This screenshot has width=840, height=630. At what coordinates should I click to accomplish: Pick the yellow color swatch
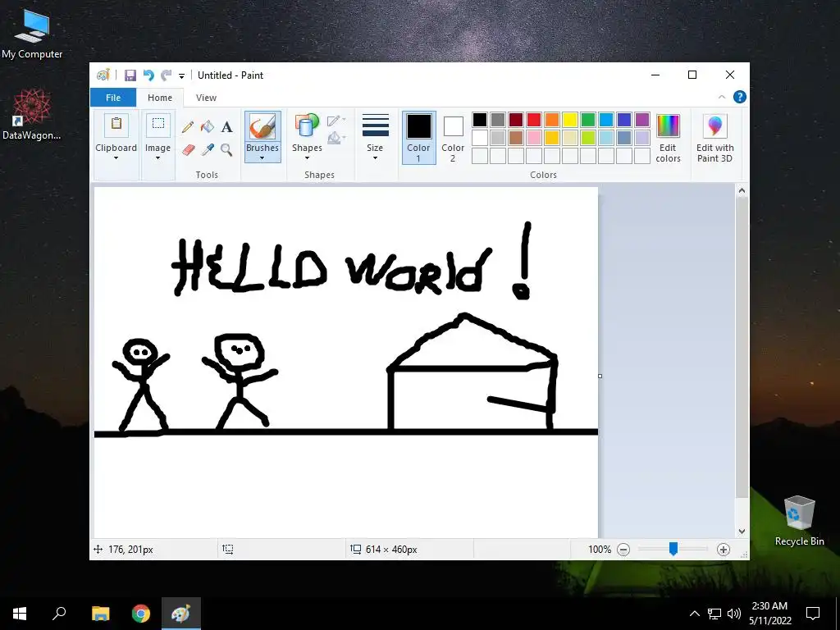point(570,120)
